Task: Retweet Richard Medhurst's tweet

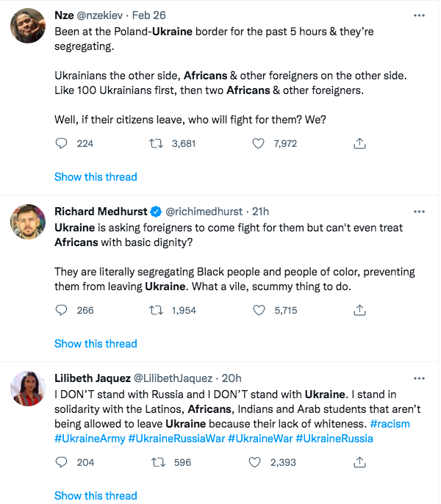Action: (x=157, y=310)
